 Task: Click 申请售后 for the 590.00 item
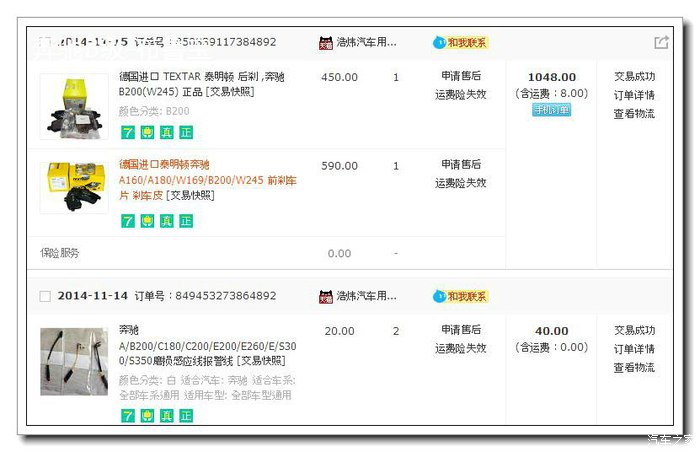click(461, 165)
